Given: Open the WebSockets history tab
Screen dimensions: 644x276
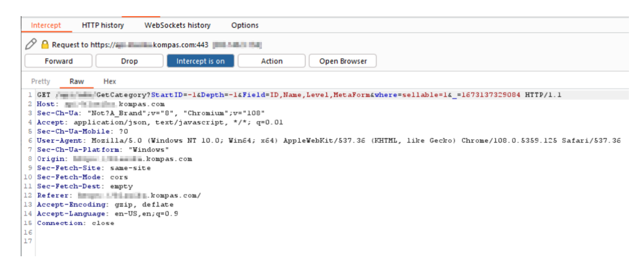Looking at the screenshot, I should pos(177,25).
